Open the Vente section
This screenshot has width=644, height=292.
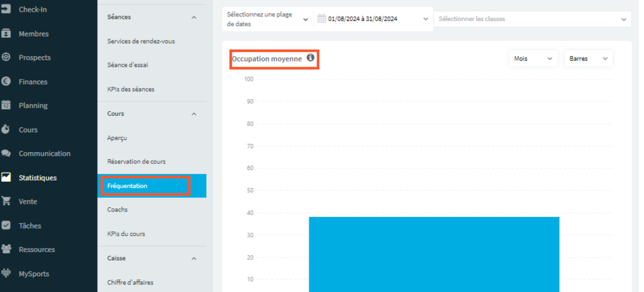(28, 202)
